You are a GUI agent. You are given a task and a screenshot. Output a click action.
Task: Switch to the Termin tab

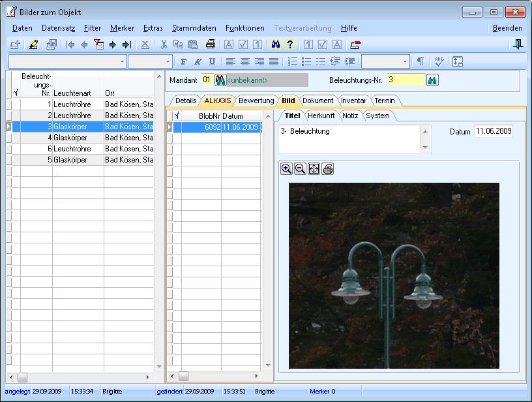pos(385,100)
